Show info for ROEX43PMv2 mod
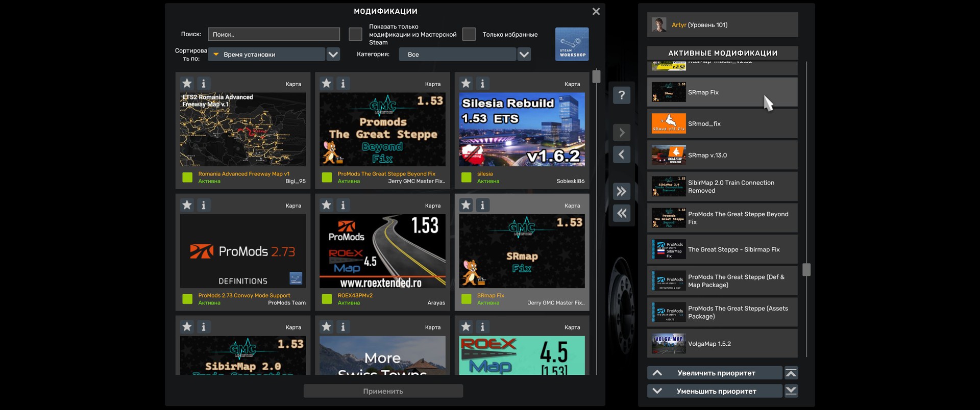 coord(343,205)
